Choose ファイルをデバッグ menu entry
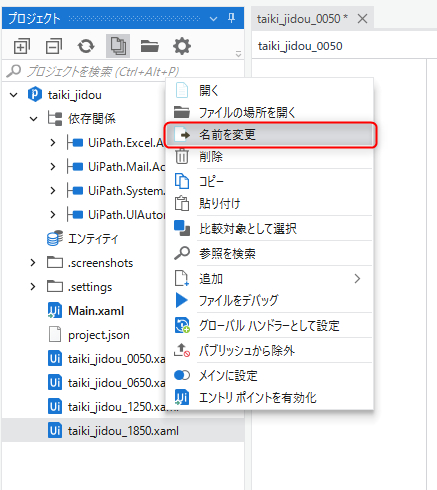 [x=269, y=300]
